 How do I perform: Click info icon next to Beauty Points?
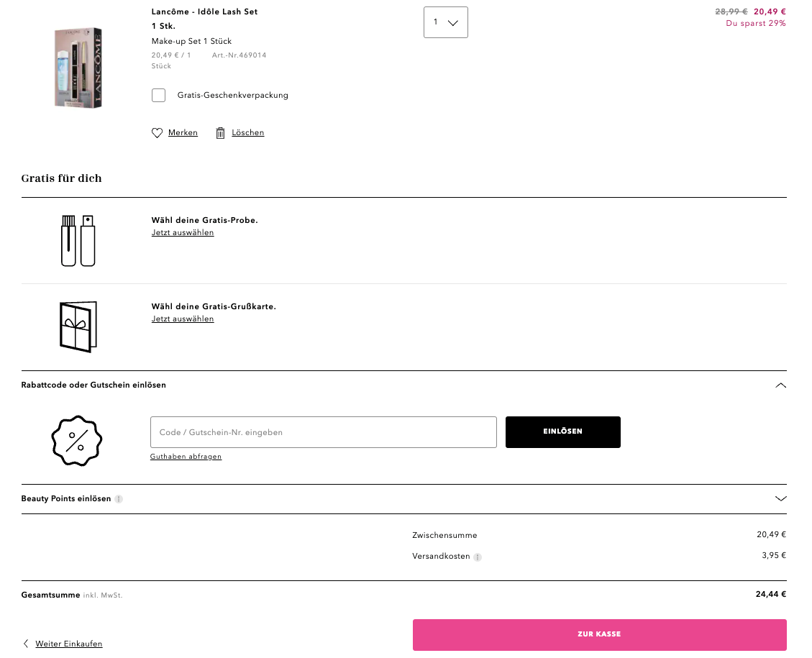pos(119,499)
